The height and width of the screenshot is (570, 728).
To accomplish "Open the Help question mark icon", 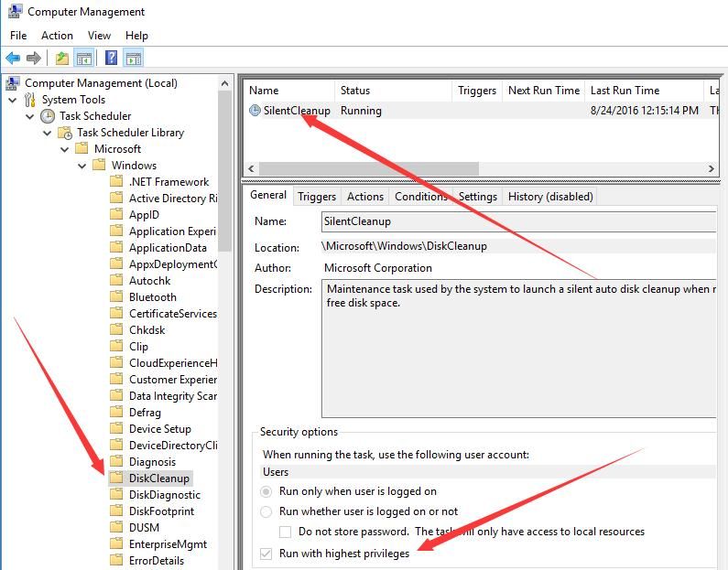I will (111, 58).
